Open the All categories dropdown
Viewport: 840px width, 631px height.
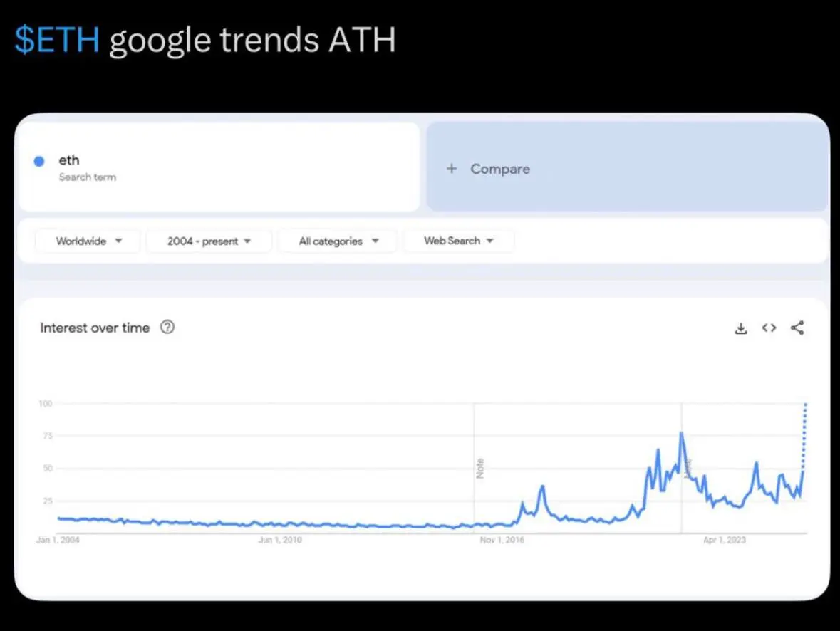tap(338, 241)
